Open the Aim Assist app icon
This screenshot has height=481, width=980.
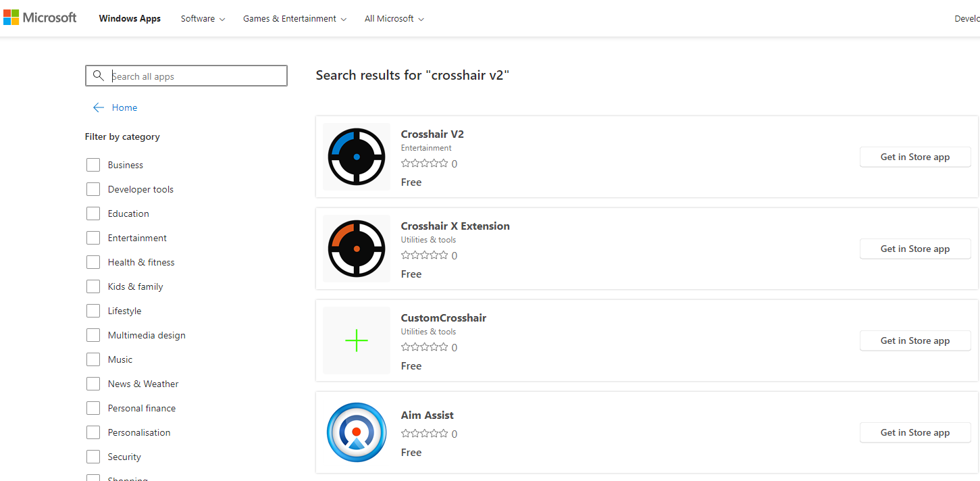[x=357, y=432]
